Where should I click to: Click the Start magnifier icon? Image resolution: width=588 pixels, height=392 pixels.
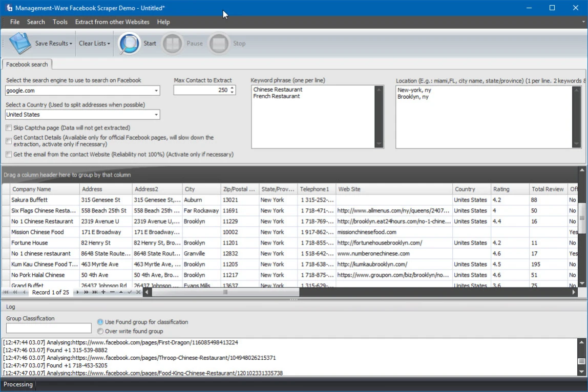click(x=129, y=43)
